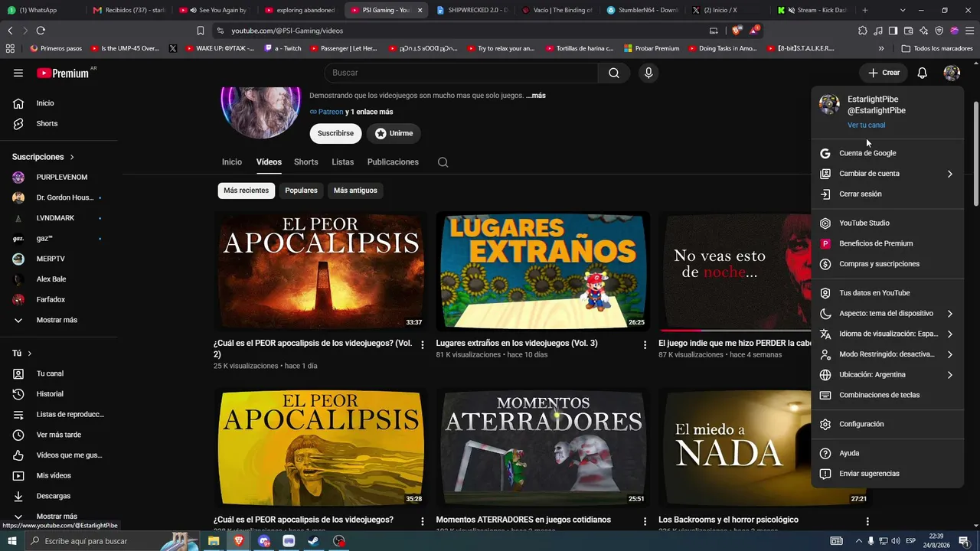This screenshot has height=551, width=980.
Task: Select the Populares filter chip
Action: click(301, 191)
